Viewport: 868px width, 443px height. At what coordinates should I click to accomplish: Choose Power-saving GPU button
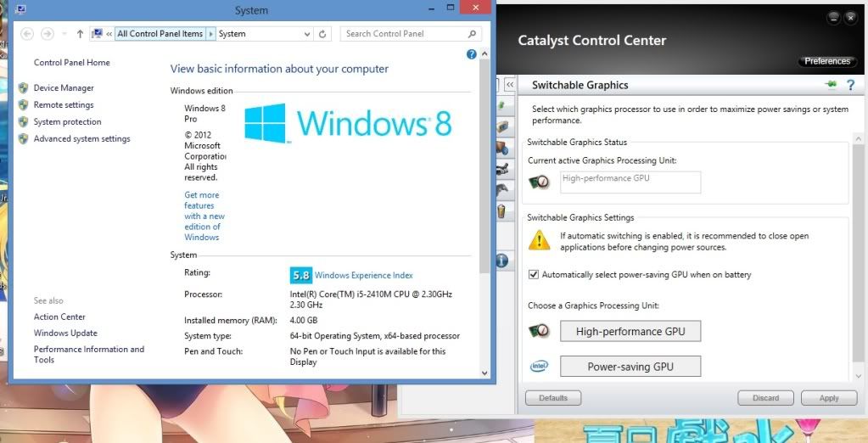(x=630, y=367)
